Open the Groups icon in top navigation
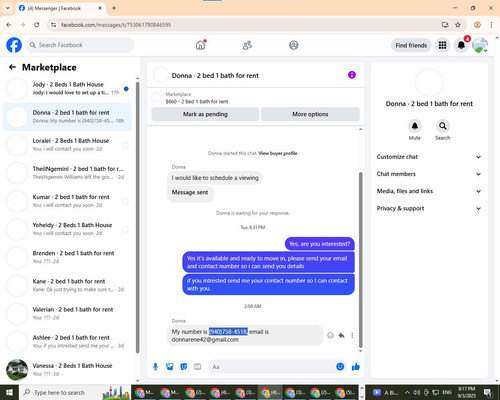The image size is (500, 400). (294, 45)
